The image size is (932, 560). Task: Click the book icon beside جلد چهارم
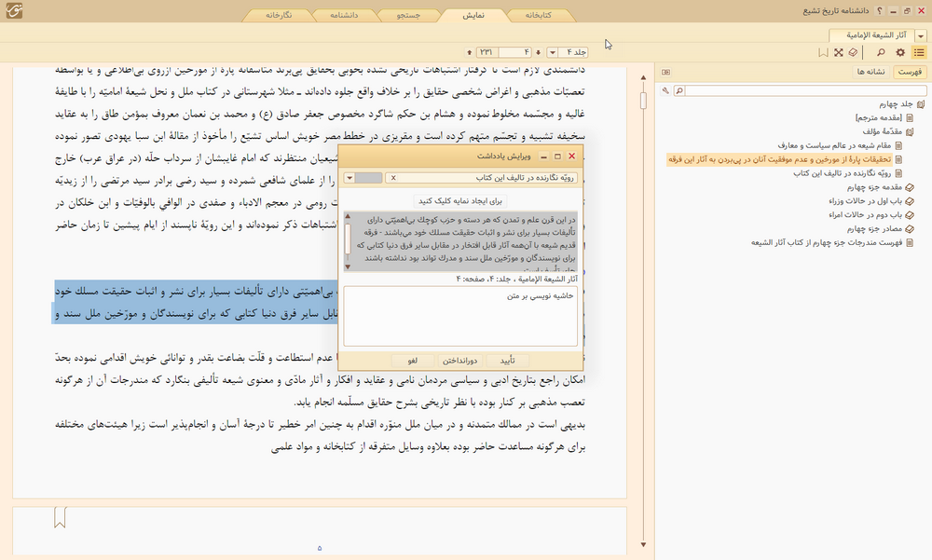[x=921, y=104]
